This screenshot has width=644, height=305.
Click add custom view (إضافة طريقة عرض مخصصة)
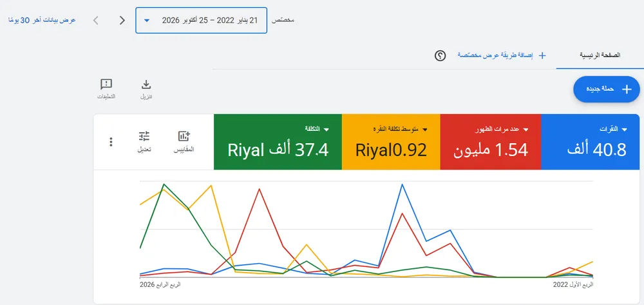496,55
